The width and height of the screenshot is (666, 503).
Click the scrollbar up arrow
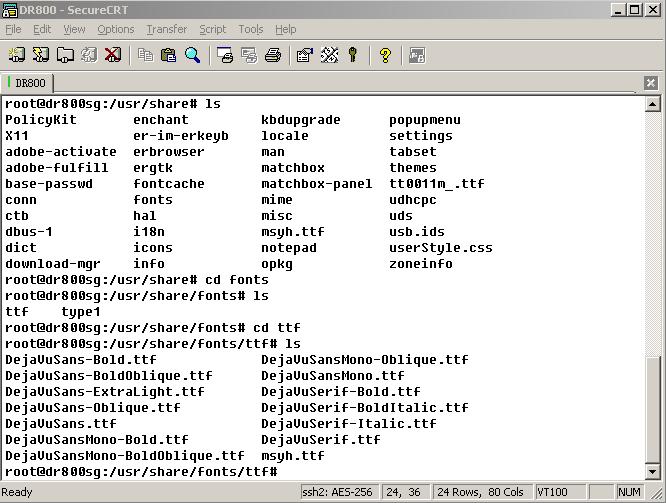pos(652,104)
